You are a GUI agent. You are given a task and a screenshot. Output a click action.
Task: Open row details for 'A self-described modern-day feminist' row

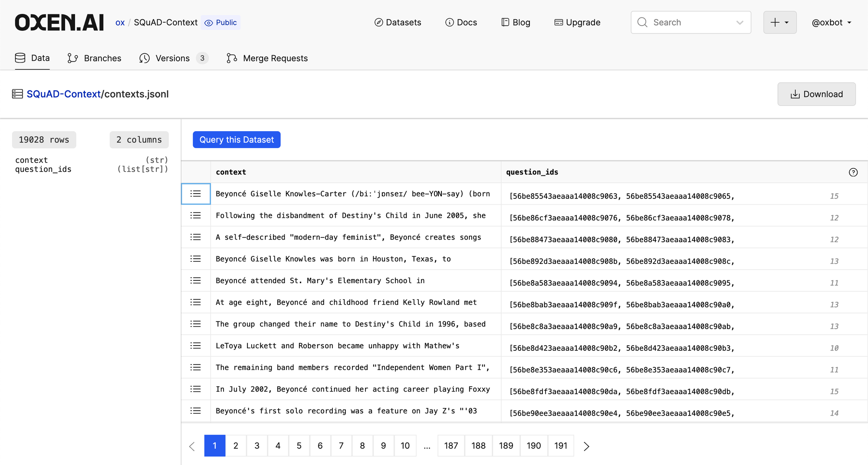[x=196, y=237]
